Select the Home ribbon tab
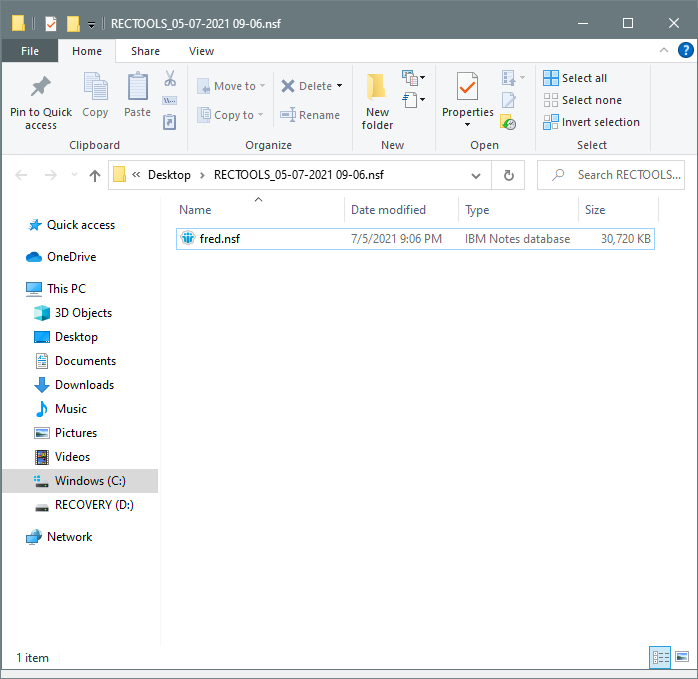Image resolution: width=698 pixels, height=679 pixels. (x=87, y=51)
